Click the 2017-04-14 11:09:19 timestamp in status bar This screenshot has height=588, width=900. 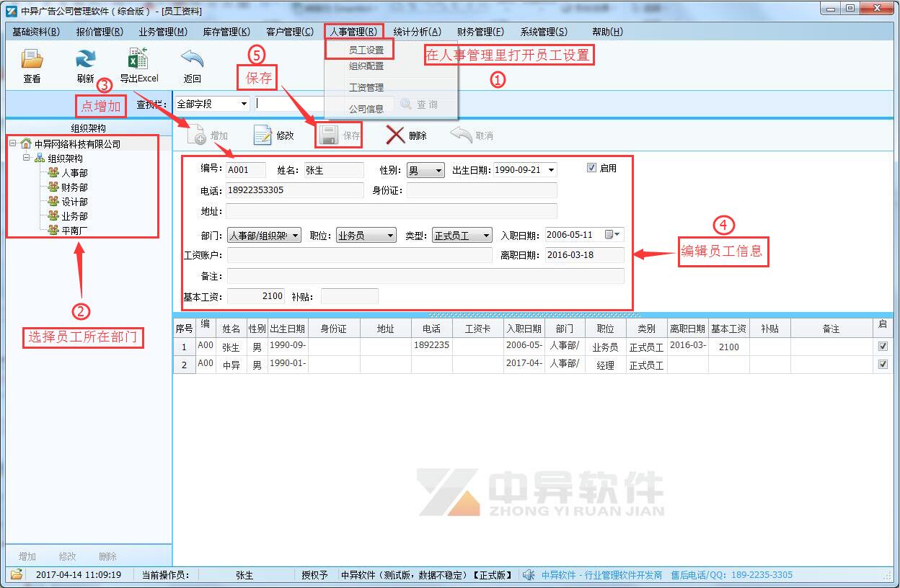[x=79, y=575]
